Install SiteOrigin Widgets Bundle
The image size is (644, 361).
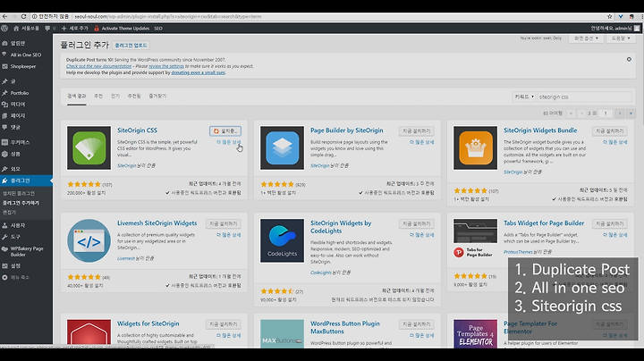click(x=610, y=130)
